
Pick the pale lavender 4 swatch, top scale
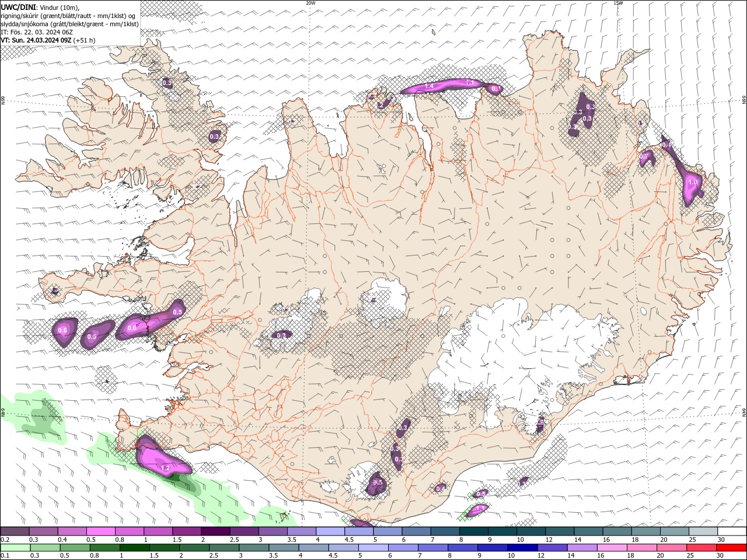pyautogui.click(x=330, y=531)
